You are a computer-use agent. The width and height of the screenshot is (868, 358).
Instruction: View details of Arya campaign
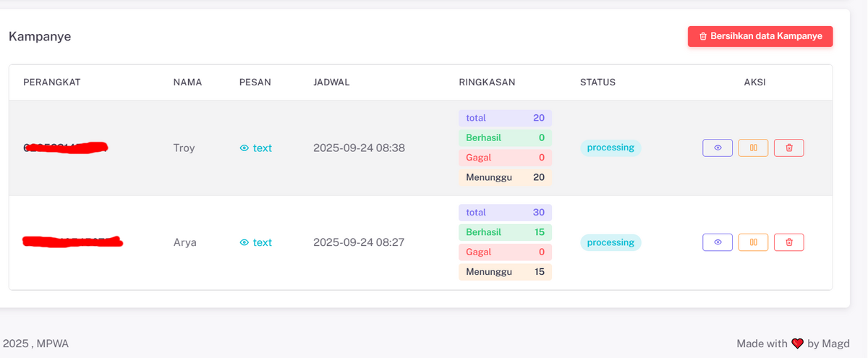718,242
